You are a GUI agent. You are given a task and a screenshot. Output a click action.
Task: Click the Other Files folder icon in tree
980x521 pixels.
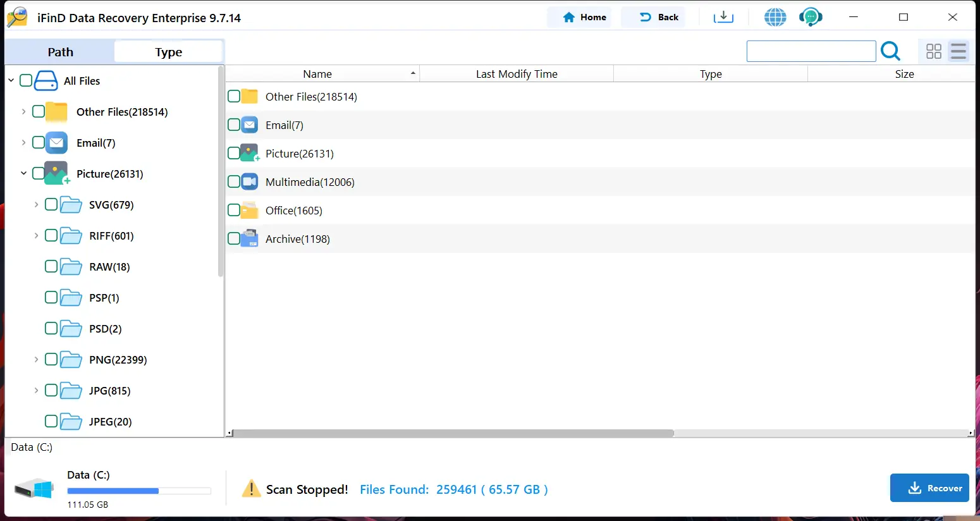56,112
